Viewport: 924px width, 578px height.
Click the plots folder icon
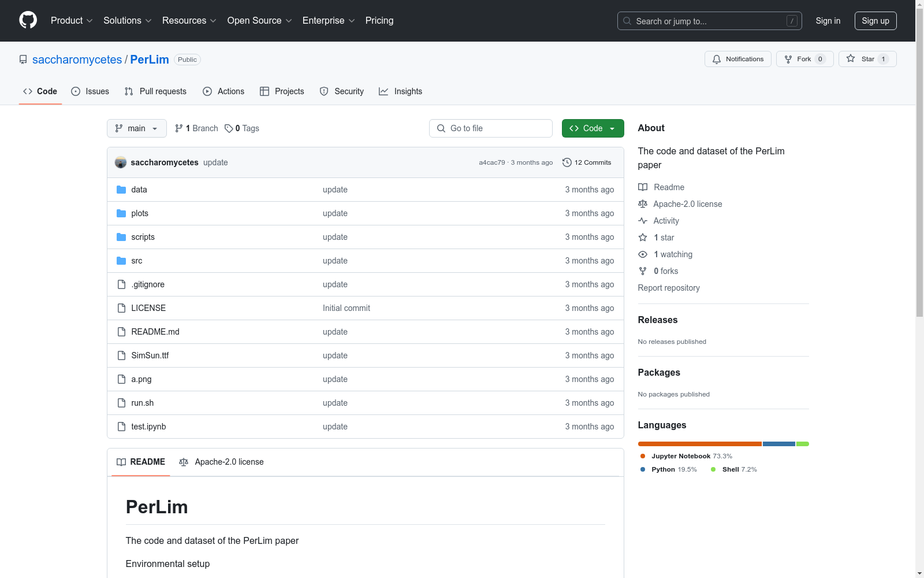point(121,213)
